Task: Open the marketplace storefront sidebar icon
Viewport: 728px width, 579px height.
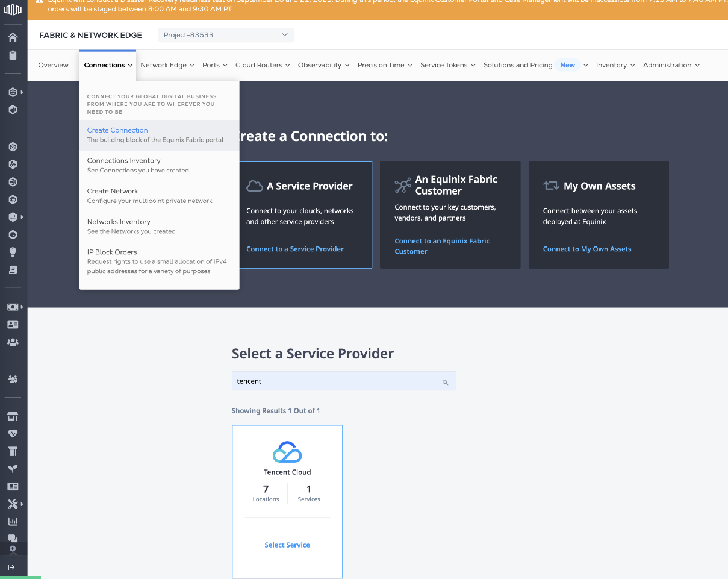Action: (x=13, y=416)
